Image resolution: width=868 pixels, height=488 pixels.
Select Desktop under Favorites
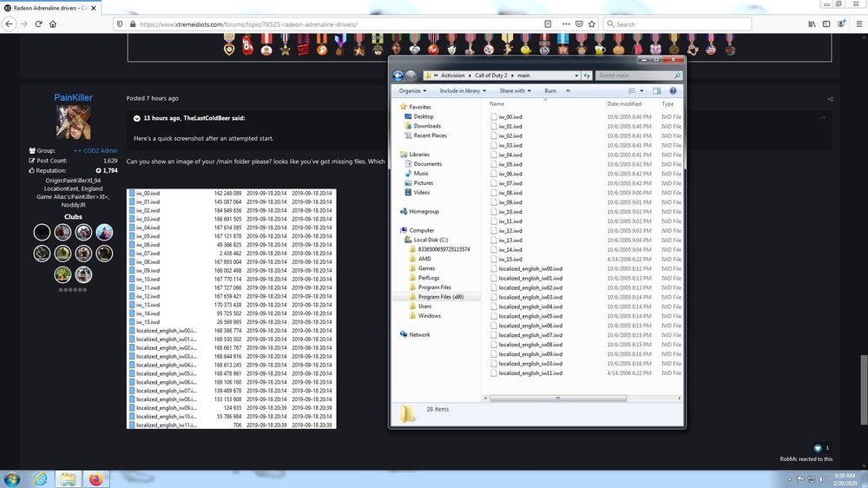click(424, 116)
